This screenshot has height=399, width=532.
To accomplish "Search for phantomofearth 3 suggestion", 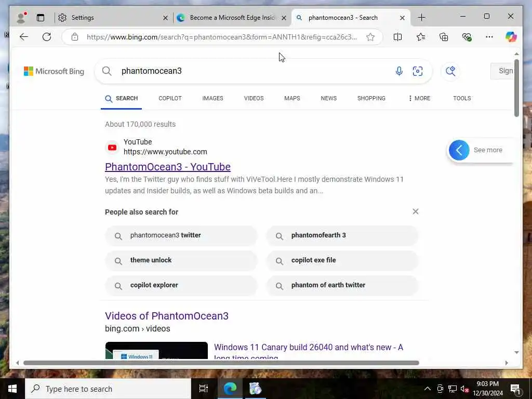I will pos(342,235).
